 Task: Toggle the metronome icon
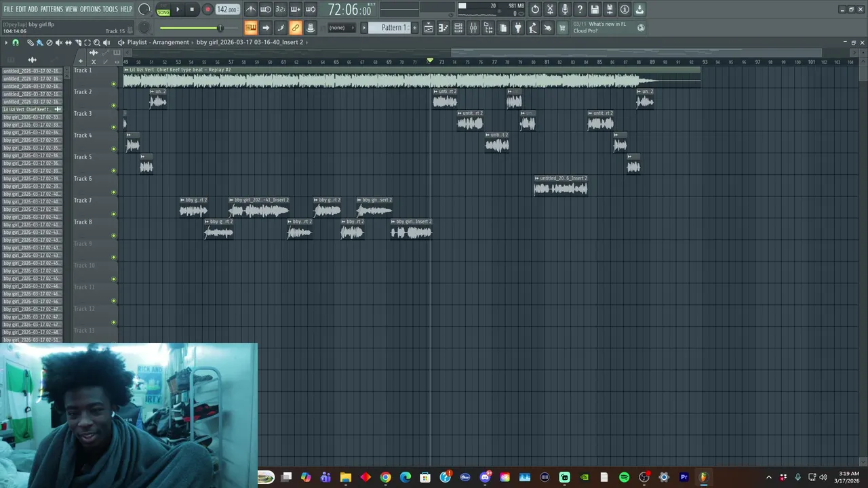(x=251, y=9)
